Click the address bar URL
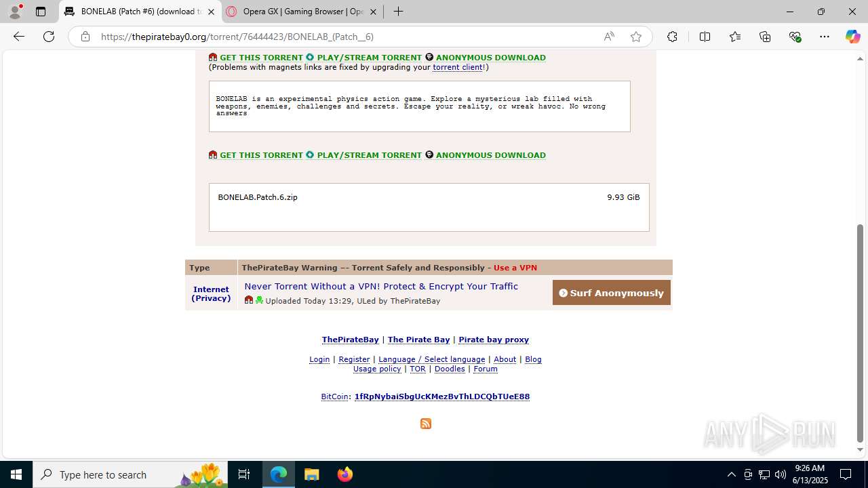The height and width of the screenshot is (488, 868). click(237, 37)
